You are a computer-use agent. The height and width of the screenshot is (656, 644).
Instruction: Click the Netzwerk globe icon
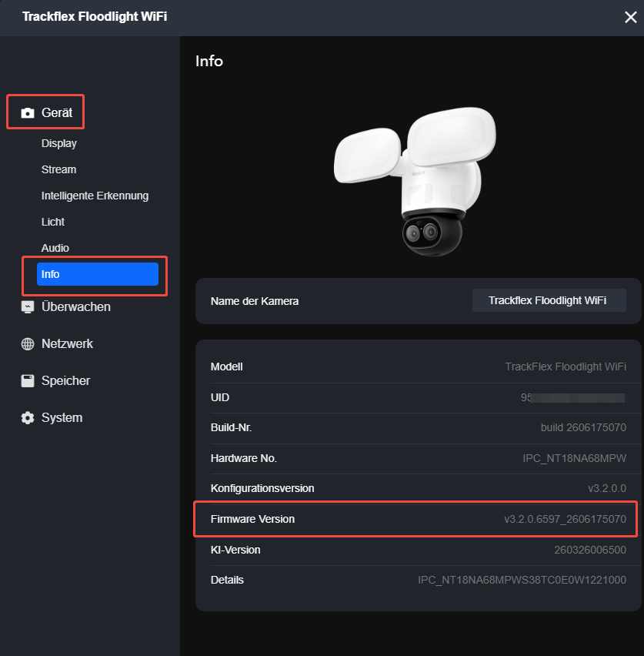[28, 344]
